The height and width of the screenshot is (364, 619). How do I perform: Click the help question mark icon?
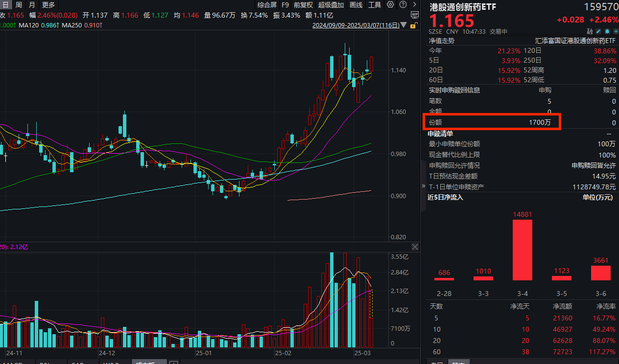coord(403,5)
